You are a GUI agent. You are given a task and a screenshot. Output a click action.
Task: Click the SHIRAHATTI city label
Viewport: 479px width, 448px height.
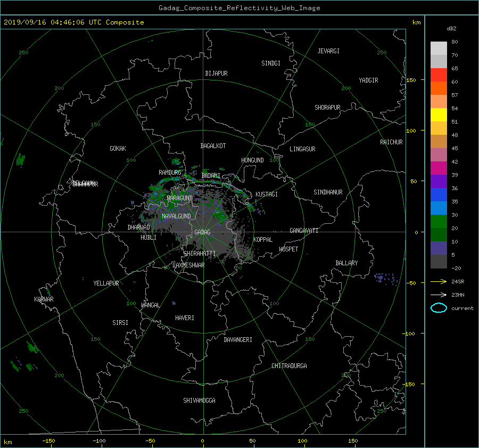pyautogui.click(x=200, y=254)
